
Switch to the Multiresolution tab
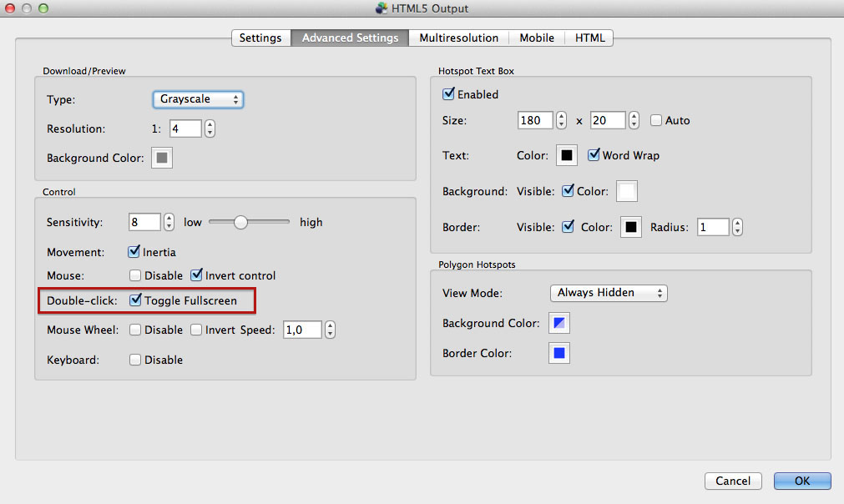pos(458,38)
